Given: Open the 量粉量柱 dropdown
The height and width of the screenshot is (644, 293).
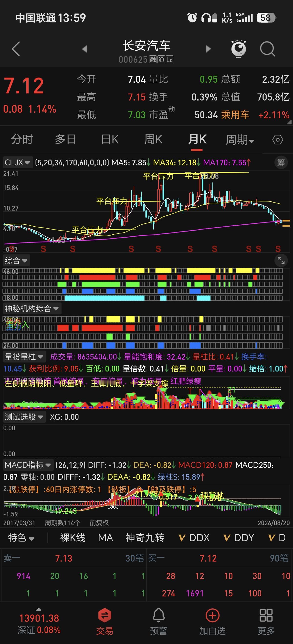Looking at the screenshot, I should point(24,357).
